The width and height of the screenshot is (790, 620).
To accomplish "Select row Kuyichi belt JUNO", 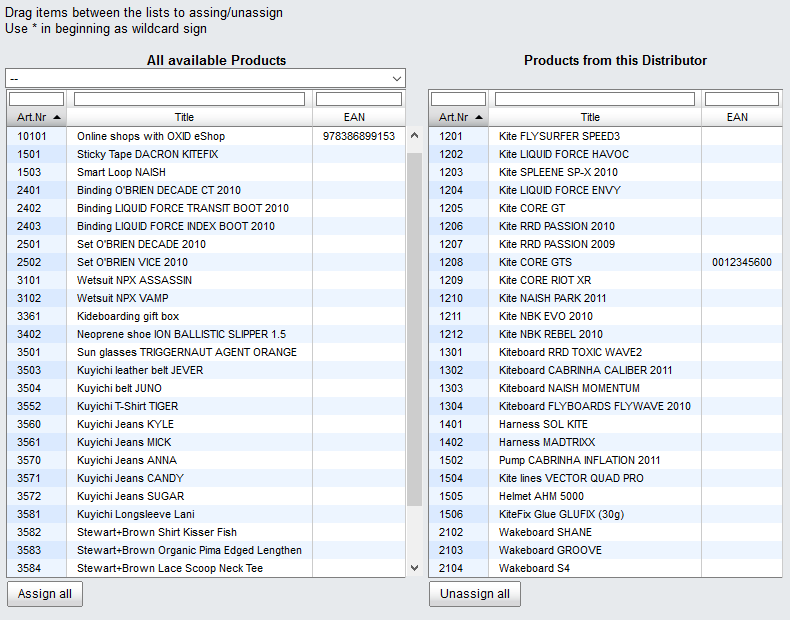I will [206, 388].
